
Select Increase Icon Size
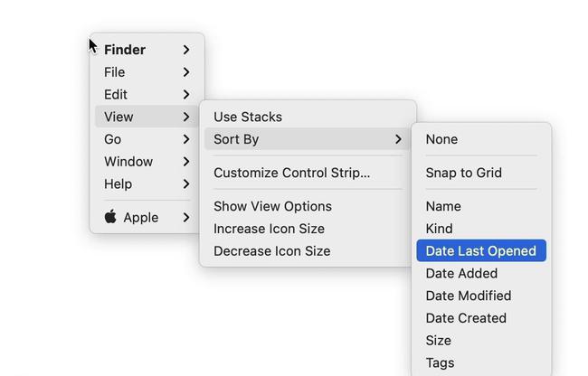[x=269, y=229]
